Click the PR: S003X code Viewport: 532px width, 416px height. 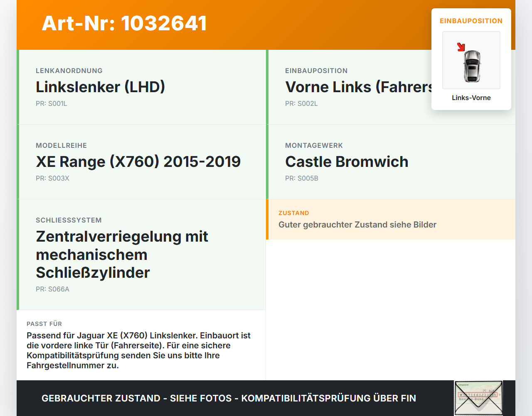click(52, 179)
